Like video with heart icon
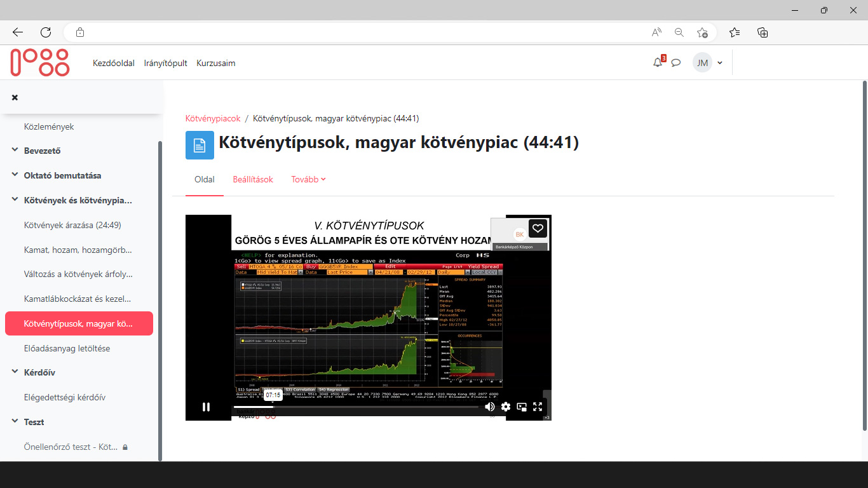868x488 pixels. [x=538, y=229]
